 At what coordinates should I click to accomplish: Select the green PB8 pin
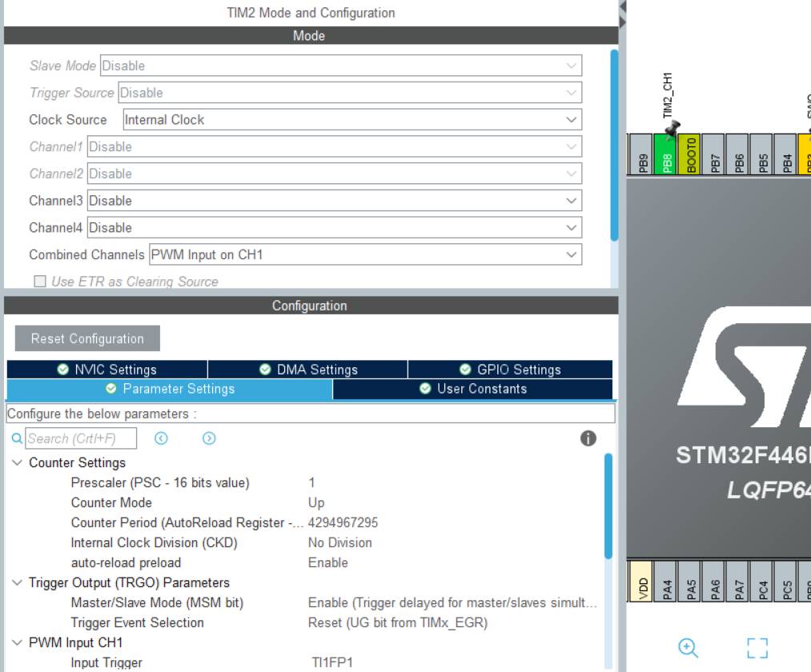[x=666, y=154]
